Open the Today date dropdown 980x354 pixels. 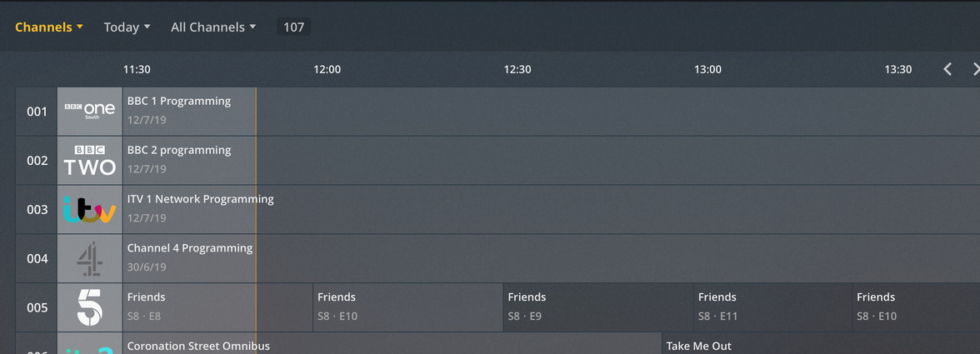point(127,27)
